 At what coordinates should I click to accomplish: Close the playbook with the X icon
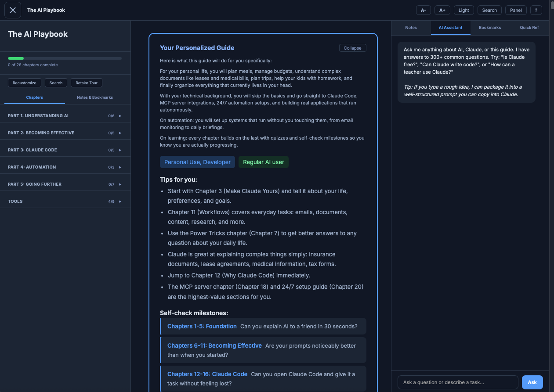pos(12,10)
